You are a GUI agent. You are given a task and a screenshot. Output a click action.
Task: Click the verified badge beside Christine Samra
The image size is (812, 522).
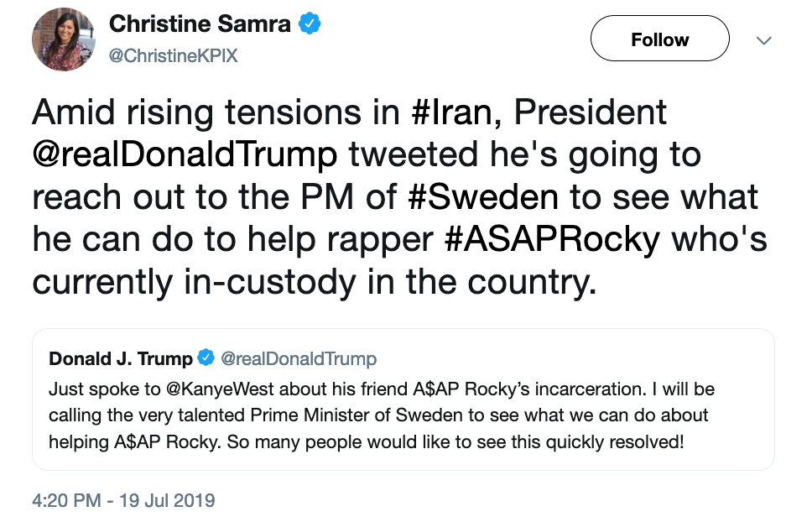click(310, 24)
